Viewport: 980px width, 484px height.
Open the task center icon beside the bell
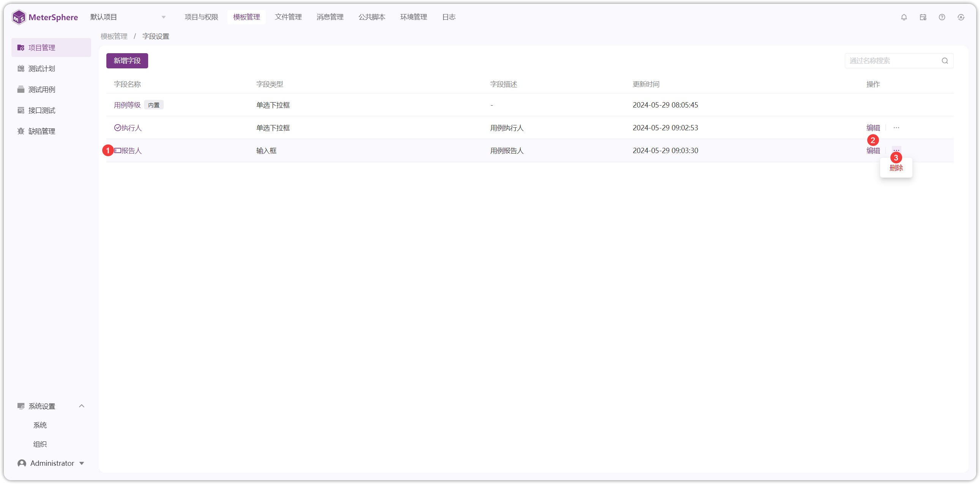click(923, 17)
